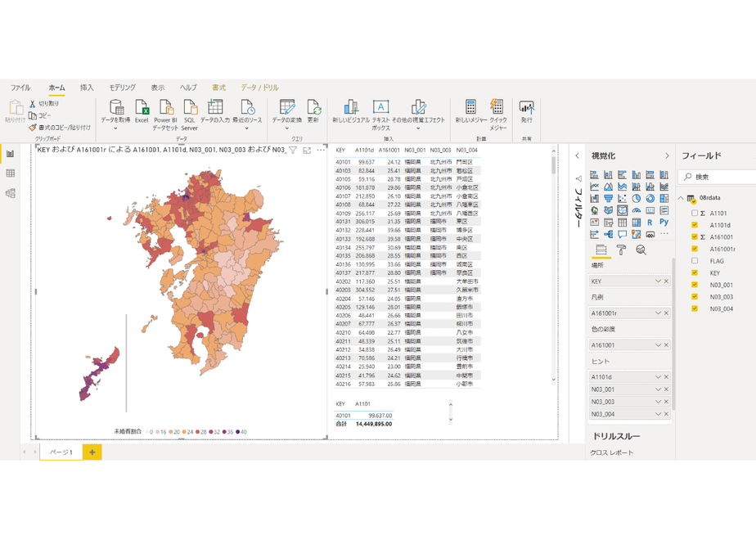The width and height of the screenshot is (756, 540).
Task: Uncheck the A161001 field checkbox
Action: (695, 236)
